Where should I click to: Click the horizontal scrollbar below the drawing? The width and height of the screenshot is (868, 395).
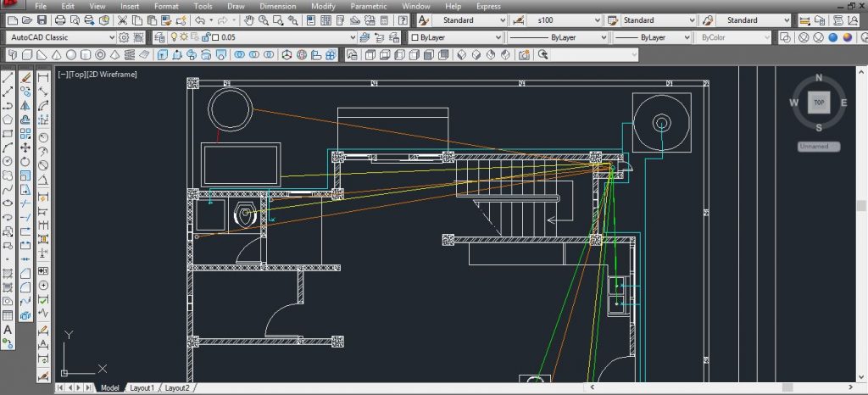723,387
